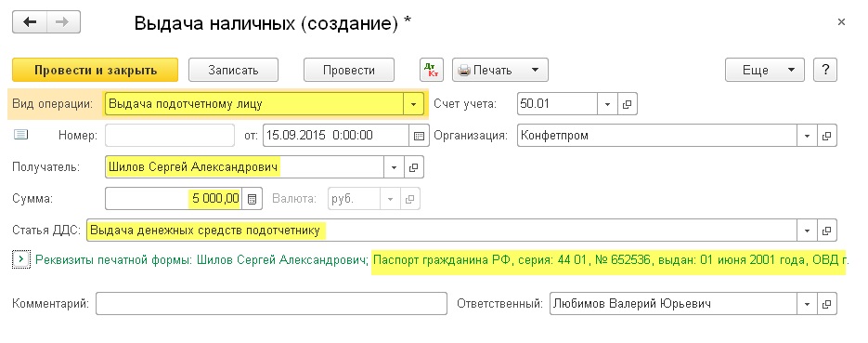Click the empty 'Номер' field

coord(170,135)
